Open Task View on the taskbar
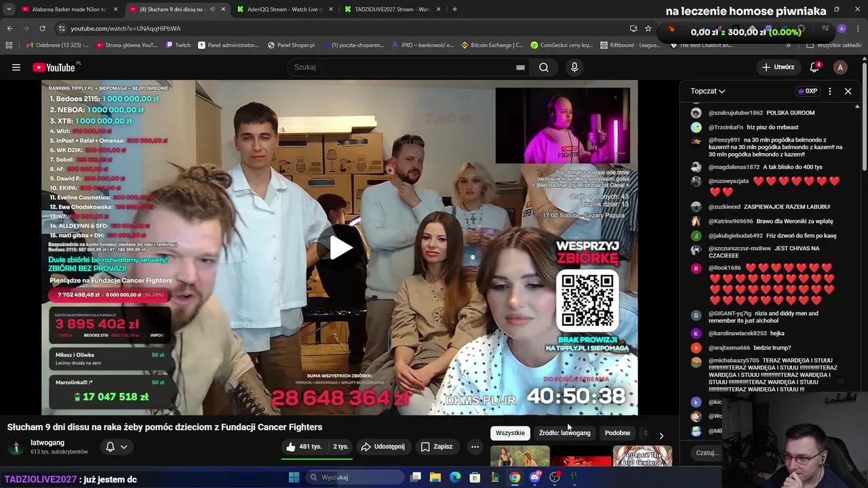868x488 pixels. pos(416,477)
